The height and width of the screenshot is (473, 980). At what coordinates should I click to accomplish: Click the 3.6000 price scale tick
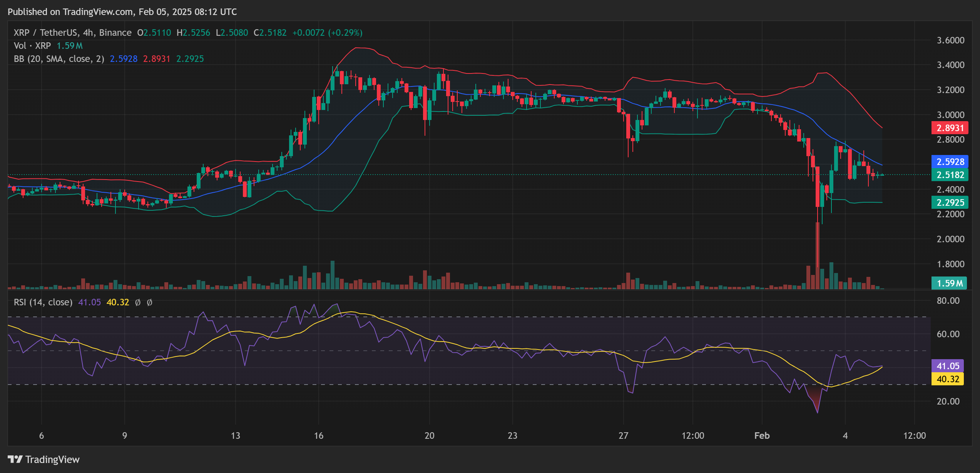click(x=950, y=40)
